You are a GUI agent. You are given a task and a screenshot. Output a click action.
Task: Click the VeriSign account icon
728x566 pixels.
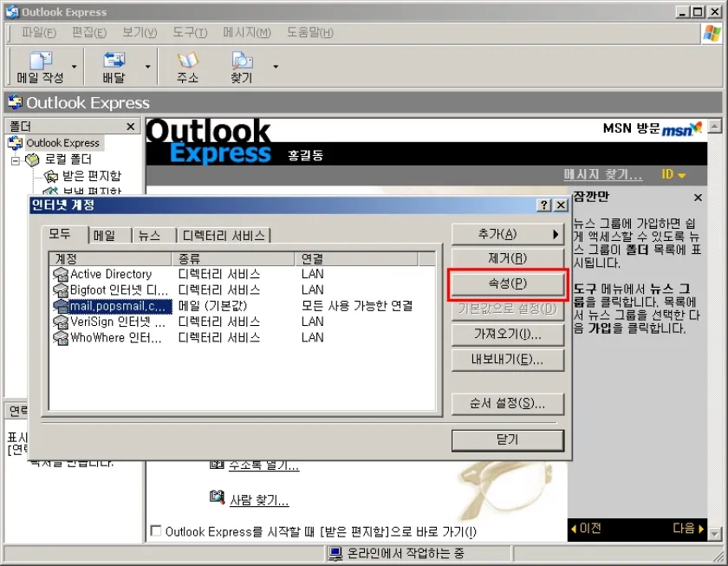pyautogui.click(x=61, y=322)
